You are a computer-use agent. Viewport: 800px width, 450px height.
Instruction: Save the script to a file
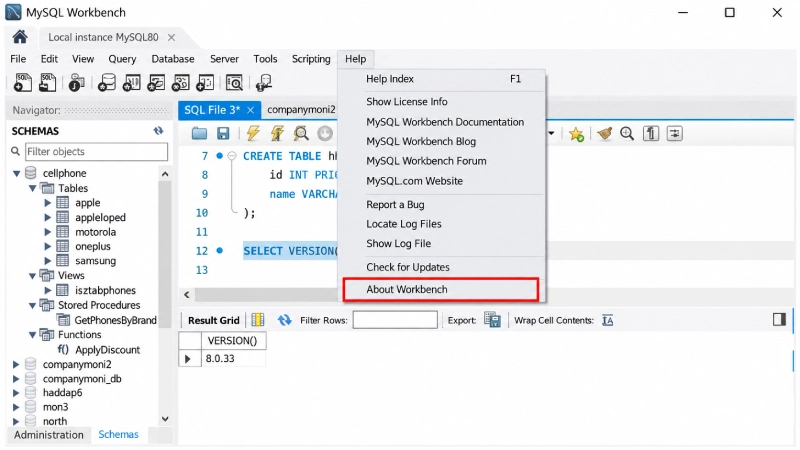223,134
